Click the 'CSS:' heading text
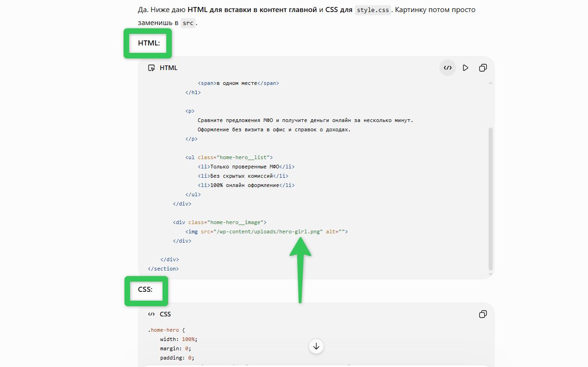This screenshot has width=588, height=367. tap(145, 290)
